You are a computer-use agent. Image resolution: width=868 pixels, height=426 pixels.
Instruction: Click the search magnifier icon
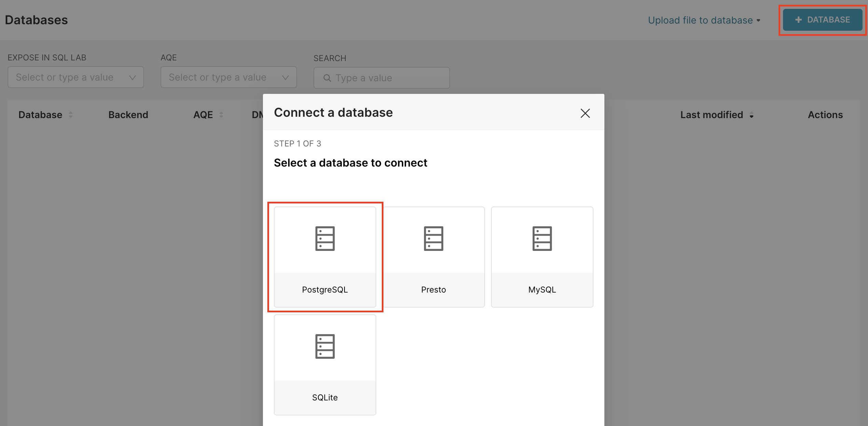[x=327, y=78]
